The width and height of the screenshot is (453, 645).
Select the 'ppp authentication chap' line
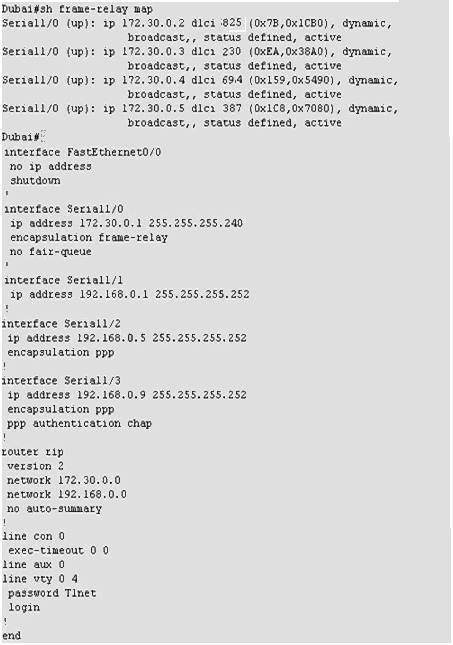coord(79,423)
